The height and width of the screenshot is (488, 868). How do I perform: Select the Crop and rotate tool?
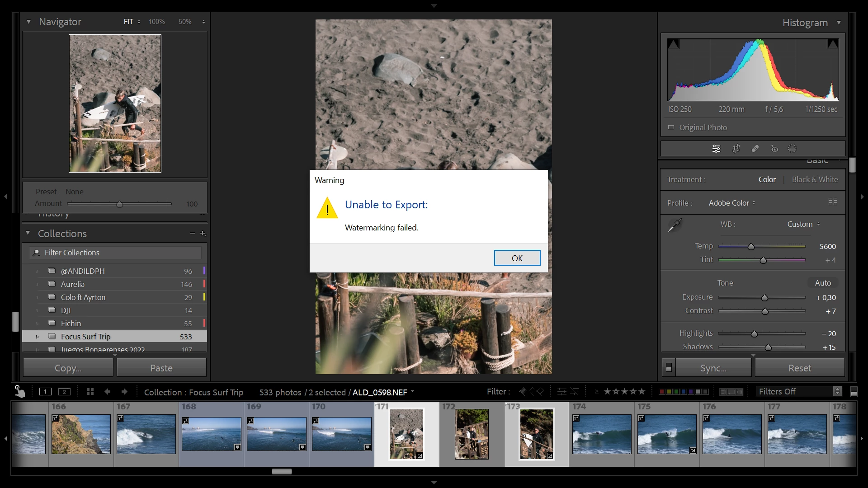pos(736,149)
